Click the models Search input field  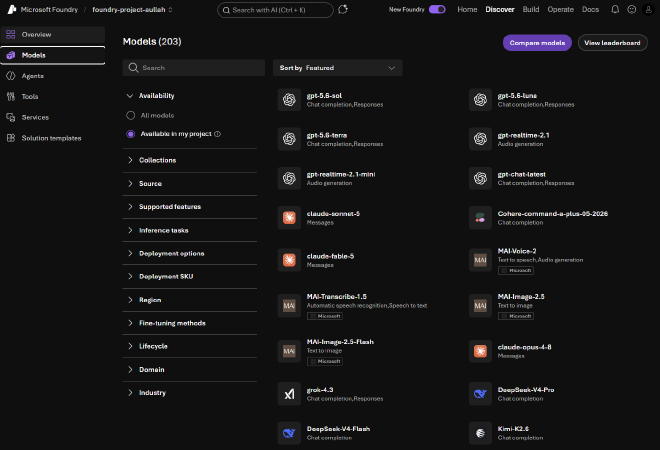click(x=194, y=68)
